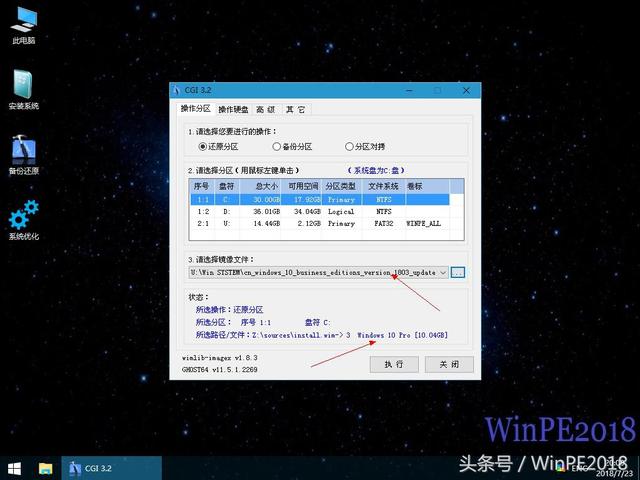Click the FAT32 file system cell
Image resolution: width=640 pixels, height=480 pixels.
384,223
